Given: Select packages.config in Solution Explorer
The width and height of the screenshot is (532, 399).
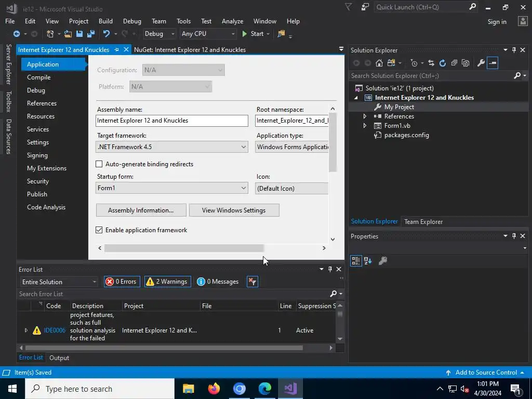Looking at the screenshot, I should coord(406,135).
